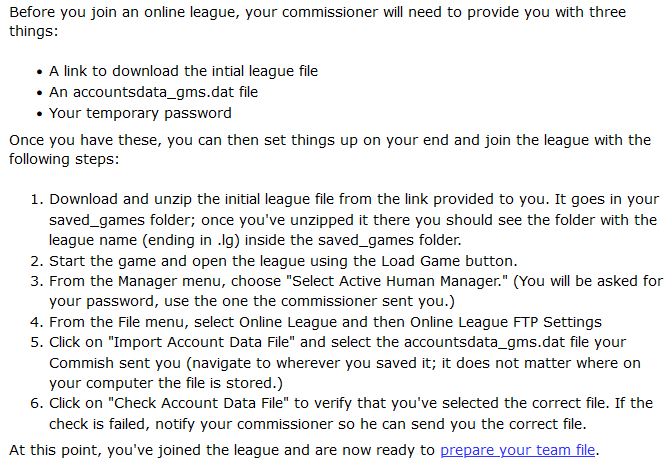Click the quoted "Select Active Human Manager." text
670x466 pixels.
397,281
